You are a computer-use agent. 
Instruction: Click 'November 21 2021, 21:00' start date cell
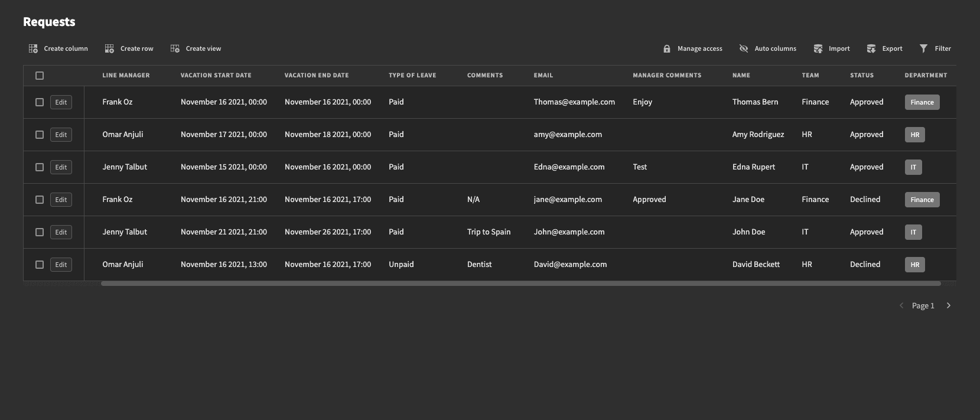click(x=224, y=232)
